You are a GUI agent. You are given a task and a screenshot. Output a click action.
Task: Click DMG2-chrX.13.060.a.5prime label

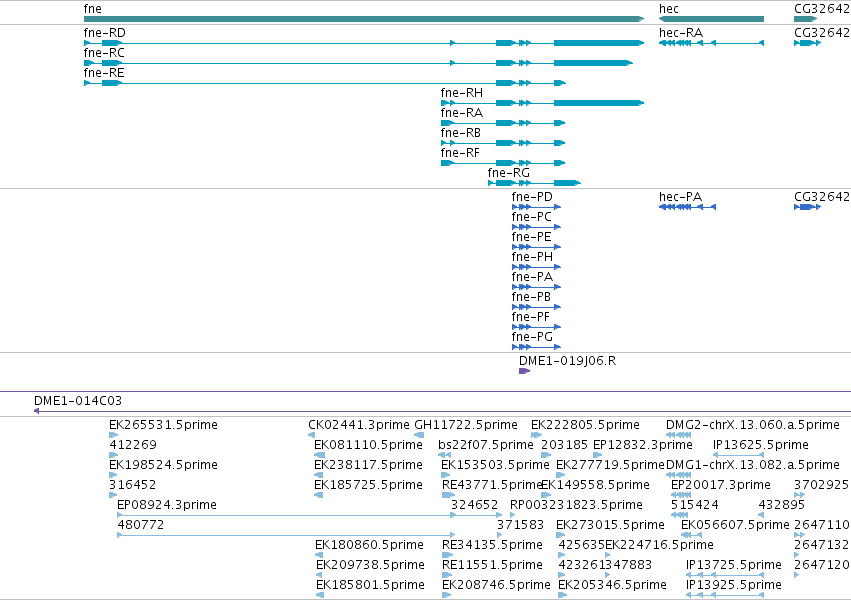pos(753,425)
